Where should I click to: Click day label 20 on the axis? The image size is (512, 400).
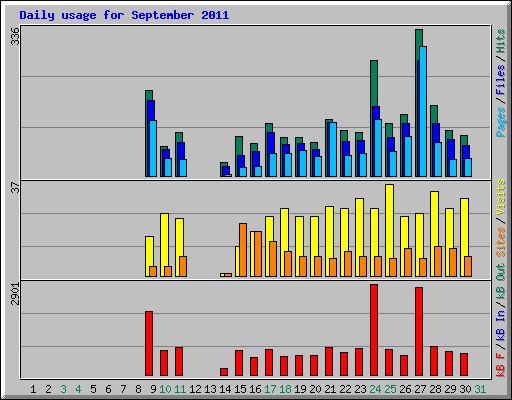[315, 389]
